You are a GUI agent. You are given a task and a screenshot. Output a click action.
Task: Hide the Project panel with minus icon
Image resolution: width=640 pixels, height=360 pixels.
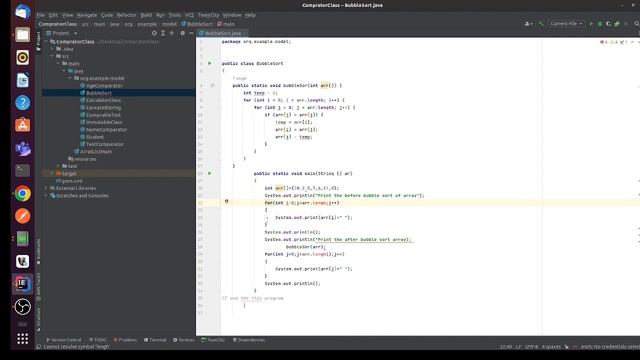191,33
